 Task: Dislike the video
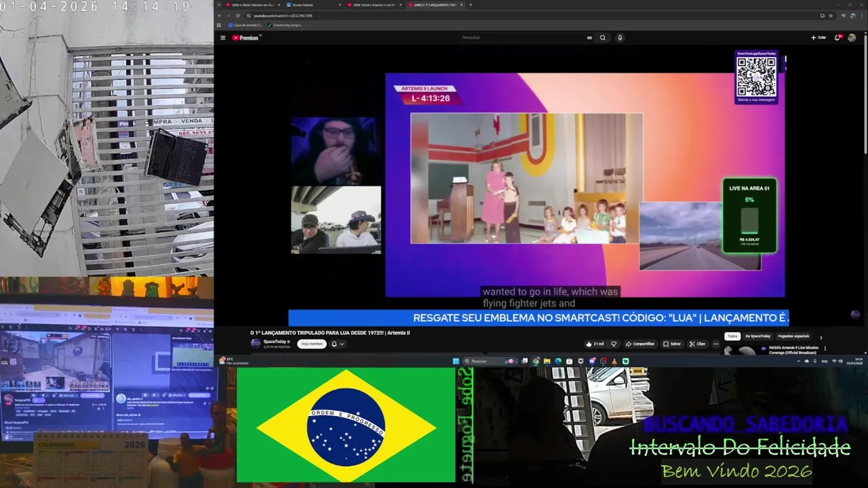click(614, 344)
